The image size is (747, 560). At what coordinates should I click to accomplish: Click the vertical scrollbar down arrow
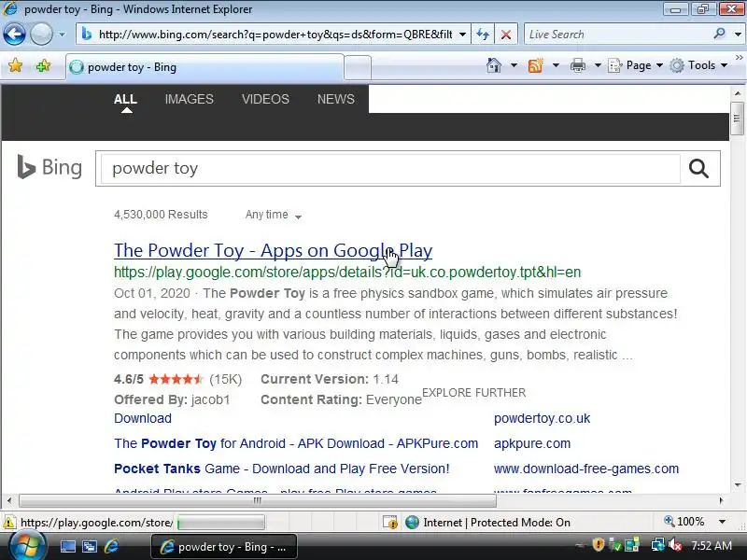click(737, 485)
